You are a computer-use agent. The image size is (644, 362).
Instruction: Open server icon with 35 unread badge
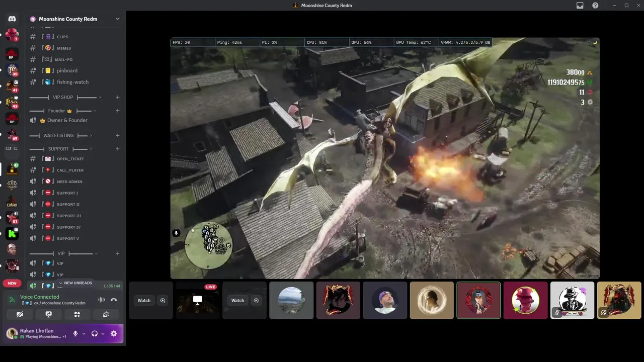12,70
